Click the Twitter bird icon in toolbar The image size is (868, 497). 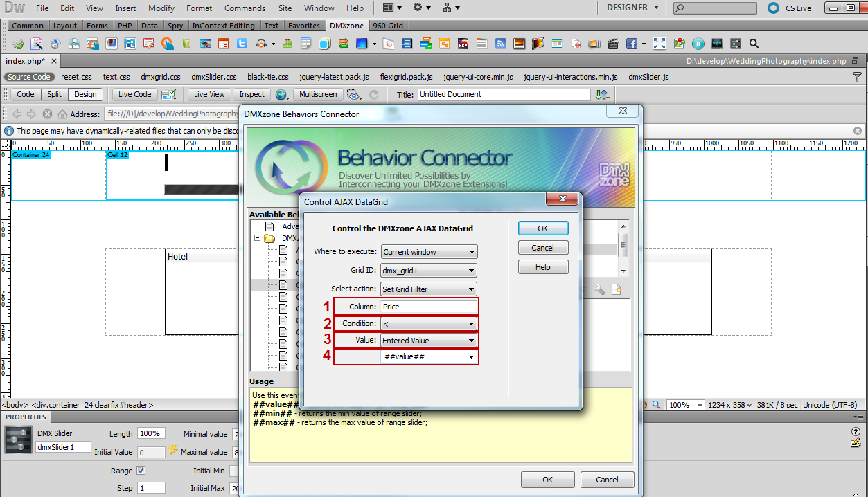point(242,44)
